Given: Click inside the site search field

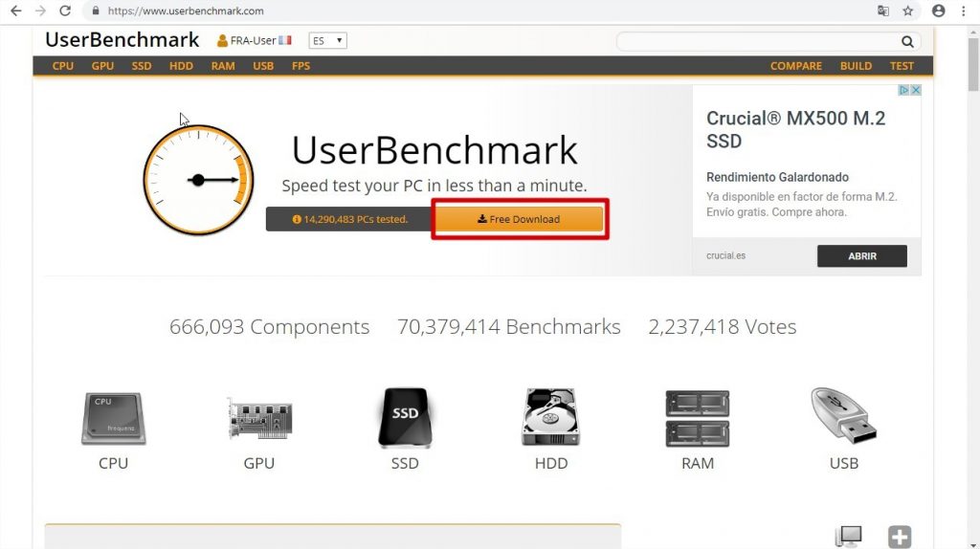Looking at the screenshot, I should (x=758, y=42).
